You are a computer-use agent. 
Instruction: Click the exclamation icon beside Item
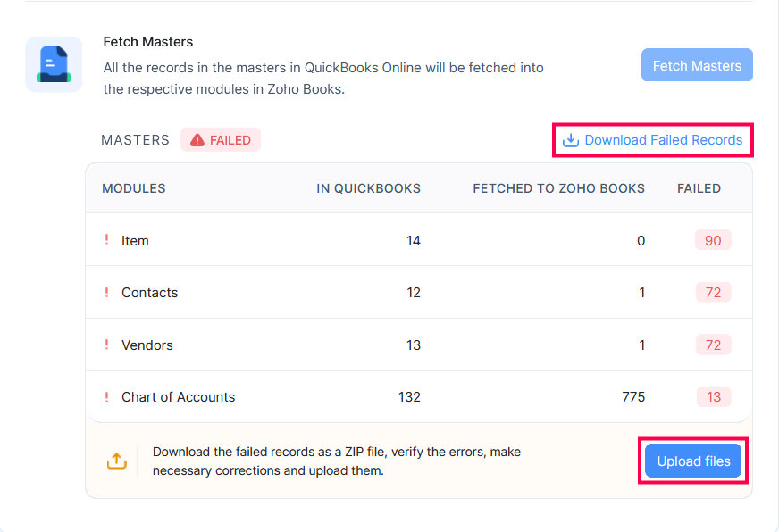[x=107, y=240]
